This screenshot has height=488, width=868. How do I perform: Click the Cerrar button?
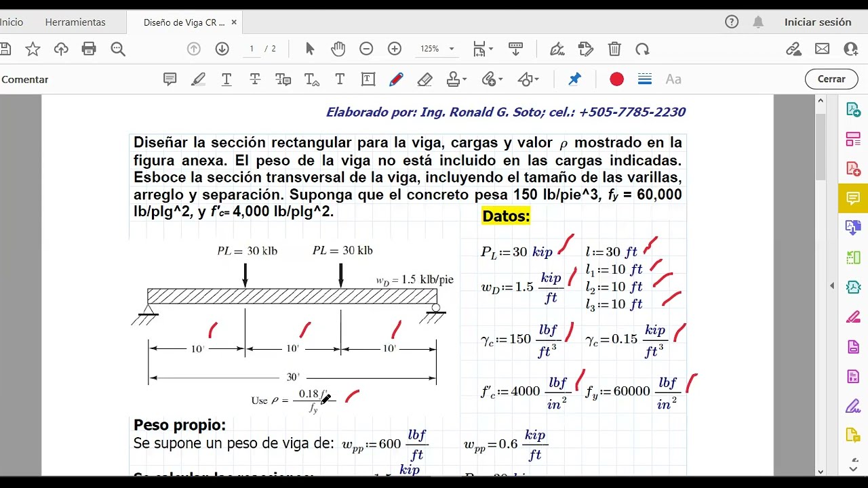click(831, 79)
